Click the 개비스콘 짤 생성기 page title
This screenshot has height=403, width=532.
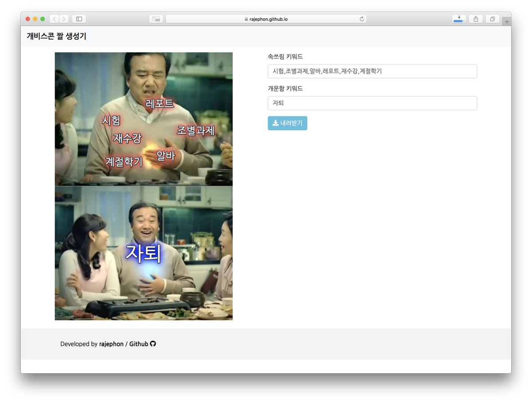56,36
